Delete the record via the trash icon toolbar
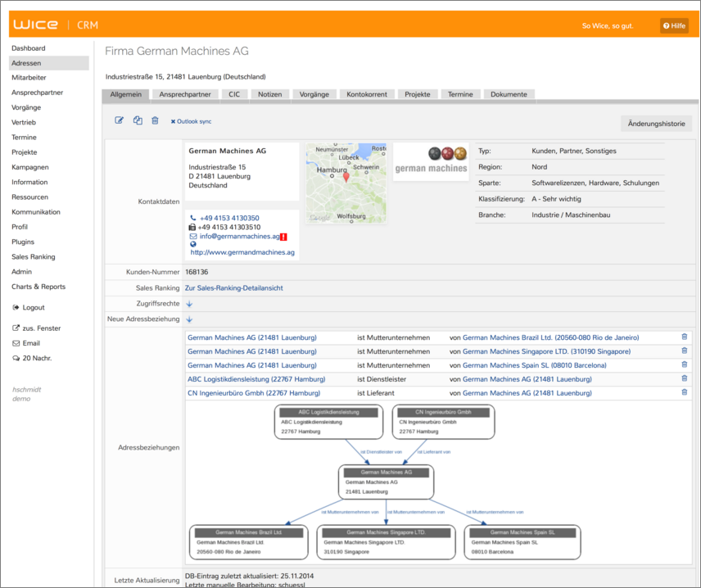 155,120
